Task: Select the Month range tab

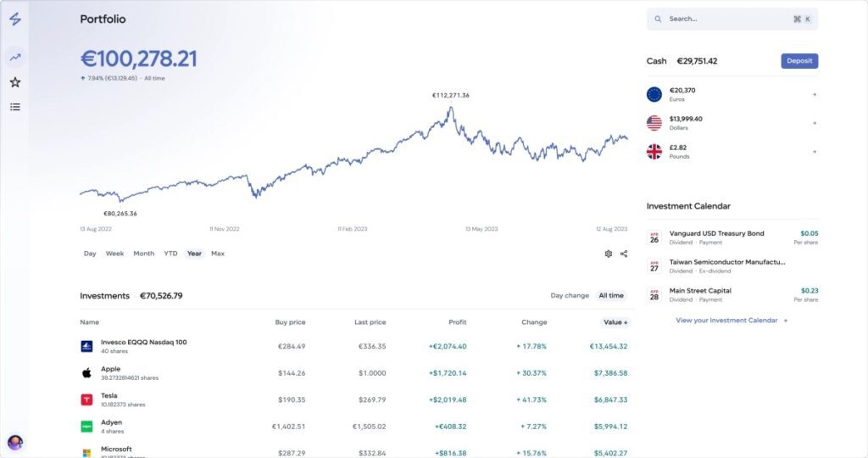Action: pyautogui.click(x=143, y=254)
